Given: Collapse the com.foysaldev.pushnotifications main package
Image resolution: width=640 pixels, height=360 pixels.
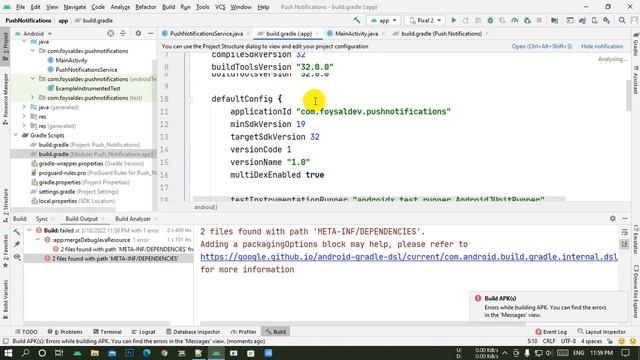Looking at the screenshot, I should 33,51.
